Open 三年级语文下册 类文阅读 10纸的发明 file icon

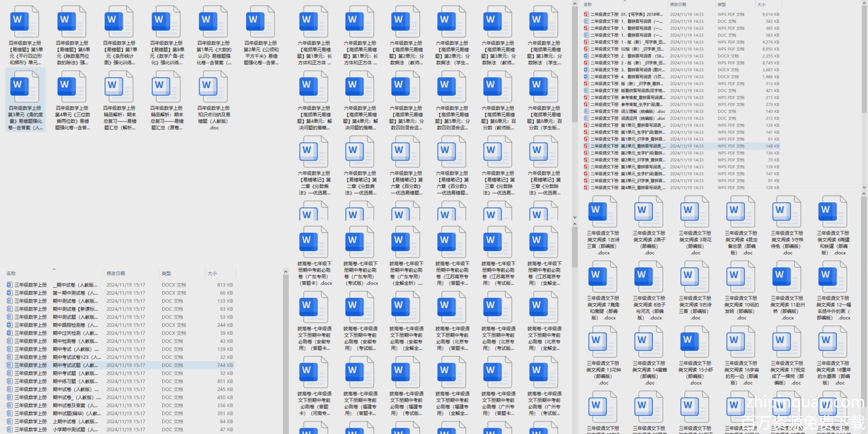coord(741,276)
